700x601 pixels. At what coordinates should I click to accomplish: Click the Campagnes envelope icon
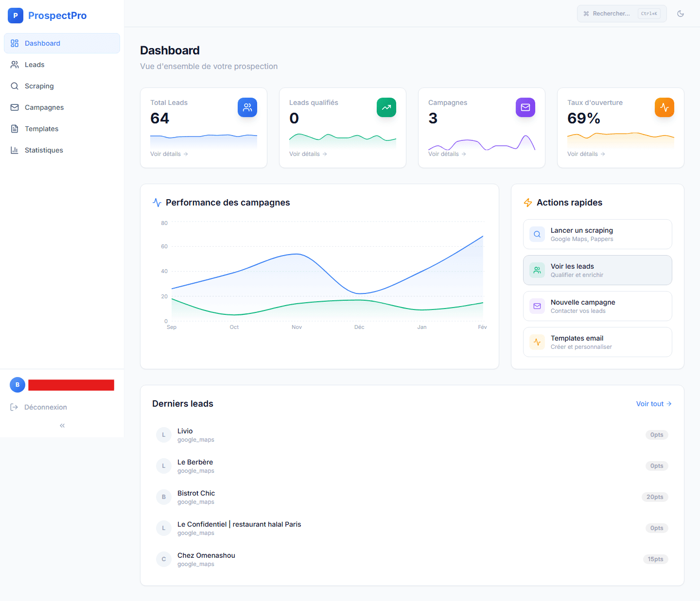pyautogui.click(x=15, y=107)
